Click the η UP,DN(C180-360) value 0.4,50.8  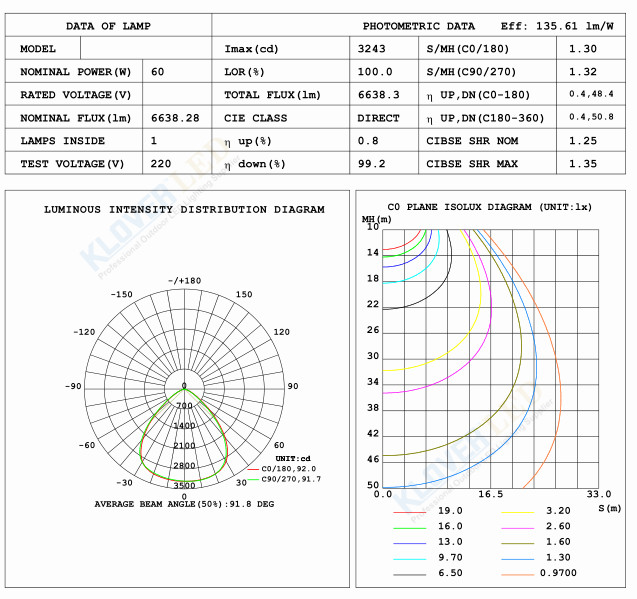[x=591, y=117]
